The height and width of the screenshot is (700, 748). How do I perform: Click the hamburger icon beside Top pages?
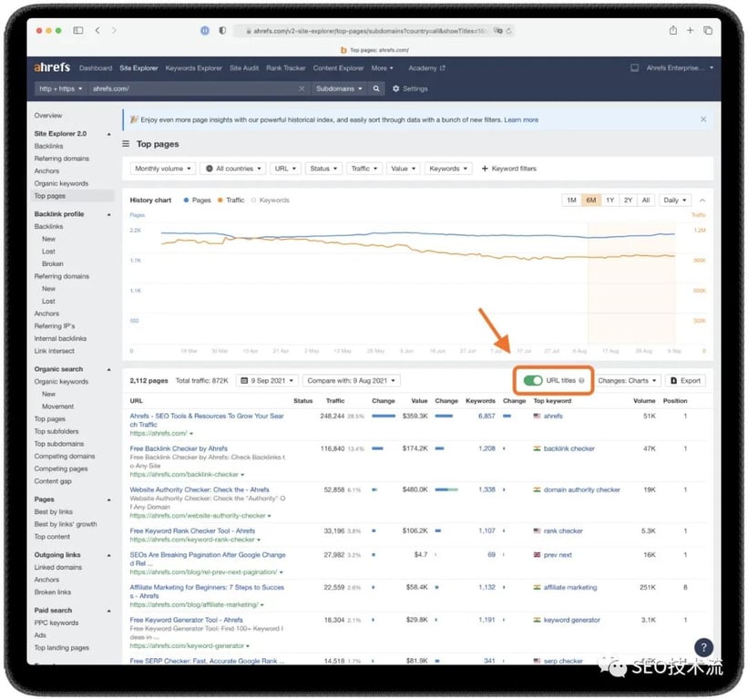(127, 144)
